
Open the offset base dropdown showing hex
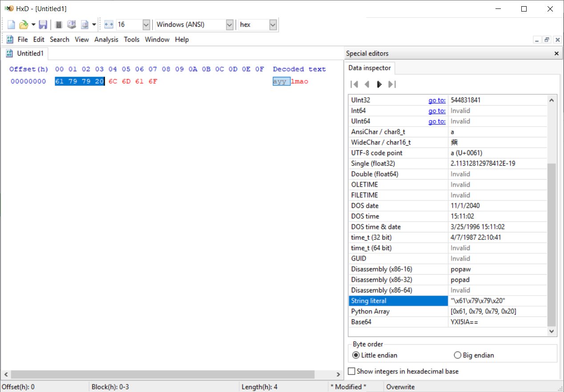[x=273, y=24]
